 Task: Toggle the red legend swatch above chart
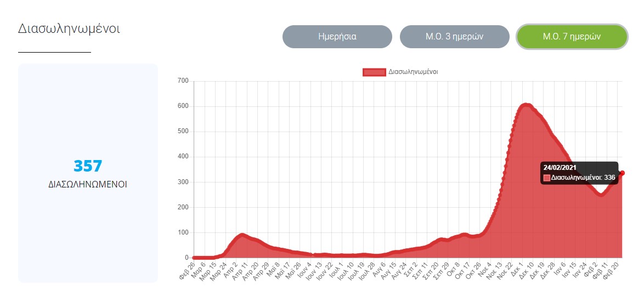(x=374, y=72)
